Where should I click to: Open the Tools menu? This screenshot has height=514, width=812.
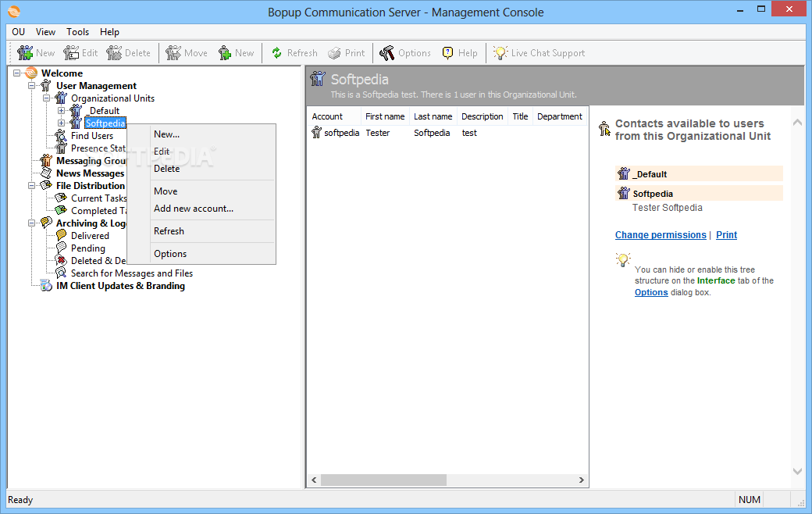click(77, 31)
